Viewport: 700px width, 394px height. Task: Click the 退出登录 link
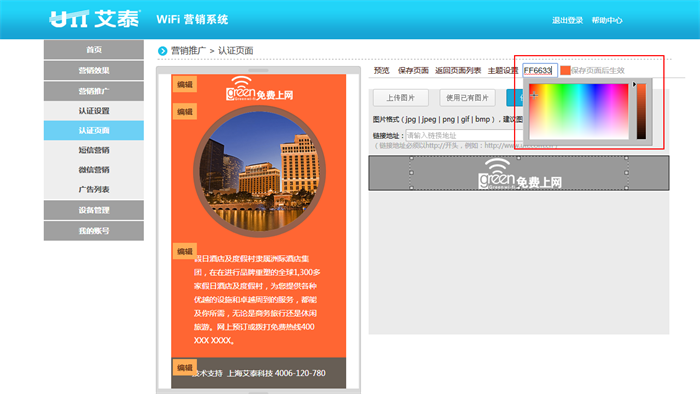[x=567, y=20]
